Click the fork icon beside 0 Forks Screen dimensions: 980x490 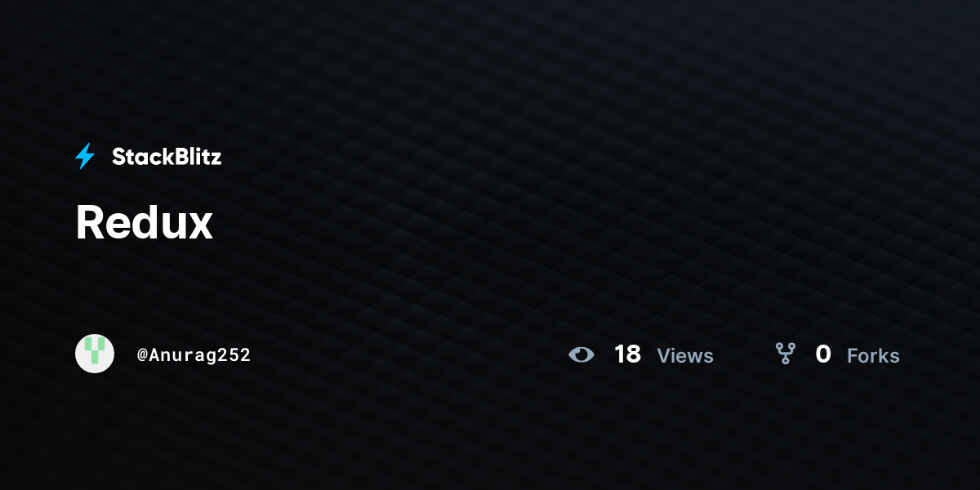coord(786,354)
